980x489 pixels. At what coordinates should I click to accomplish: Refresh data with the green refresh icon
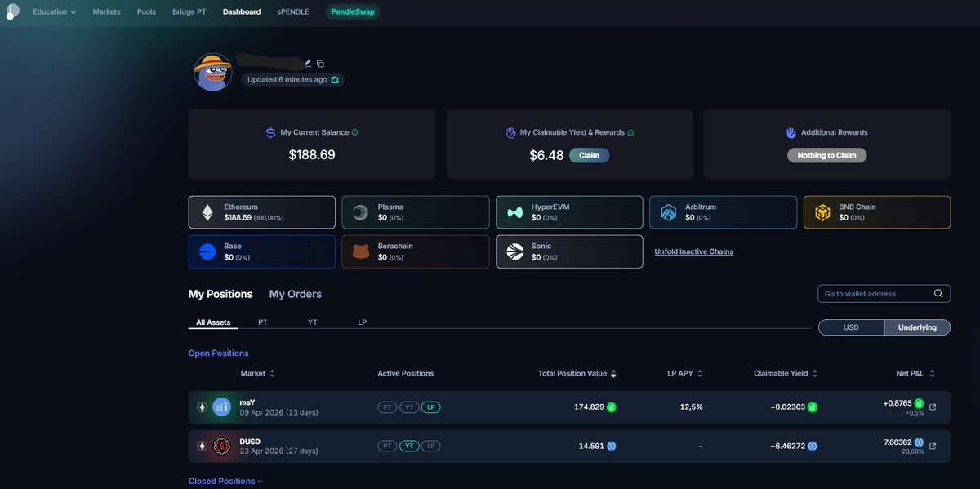(335, 80)
